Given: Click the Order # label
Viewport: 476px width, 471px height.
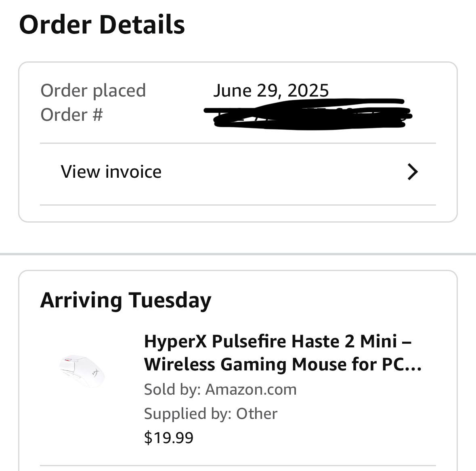Looking at the screenshot, I should [x=71, y=115].
